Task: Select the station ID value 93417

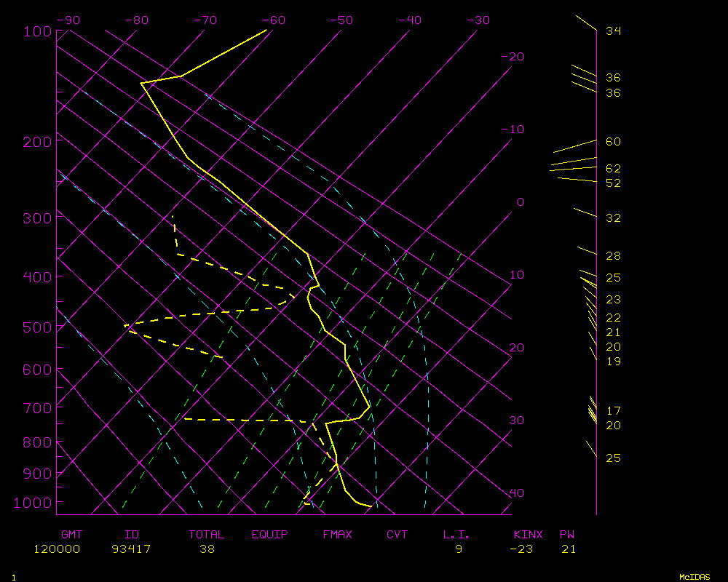Action: click(x=132, y=549)
